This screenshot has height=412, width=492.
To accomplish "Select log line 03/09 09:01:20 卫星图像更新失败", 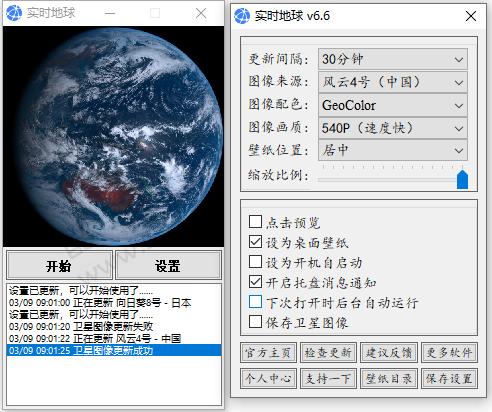I will pyautogui.click(x=114, y=326).
